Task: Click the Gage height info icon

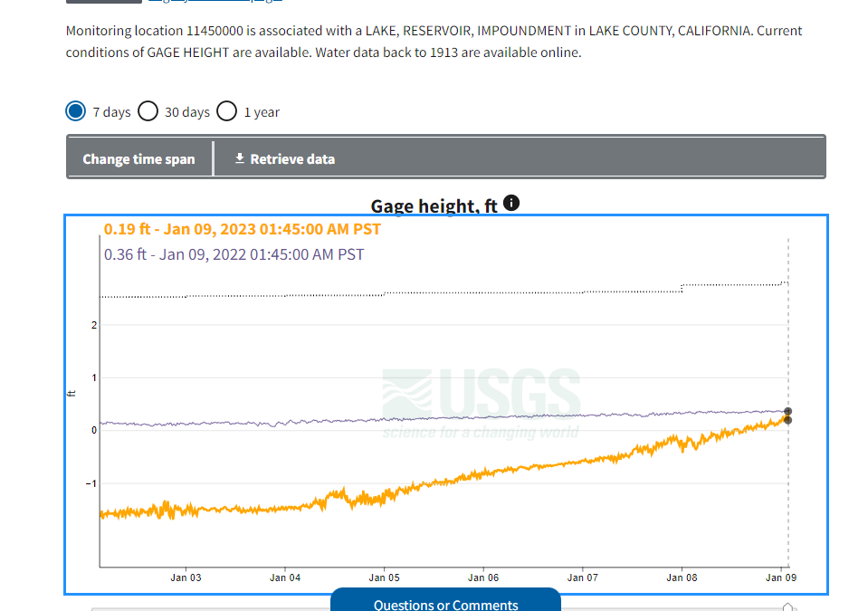Action: coord(511,203)
